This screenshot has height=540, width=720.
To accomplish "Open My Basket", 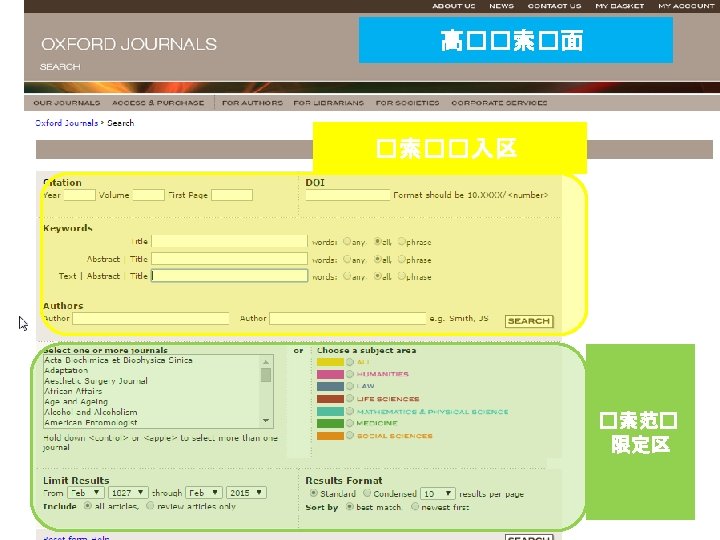I will tap(619, 6).
